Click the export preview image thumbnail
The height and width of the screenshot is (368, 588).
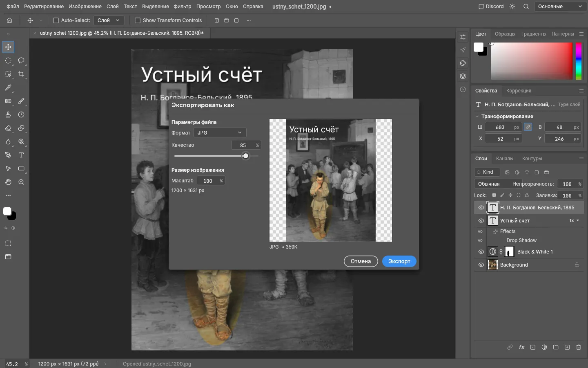[x=331, y=180]
